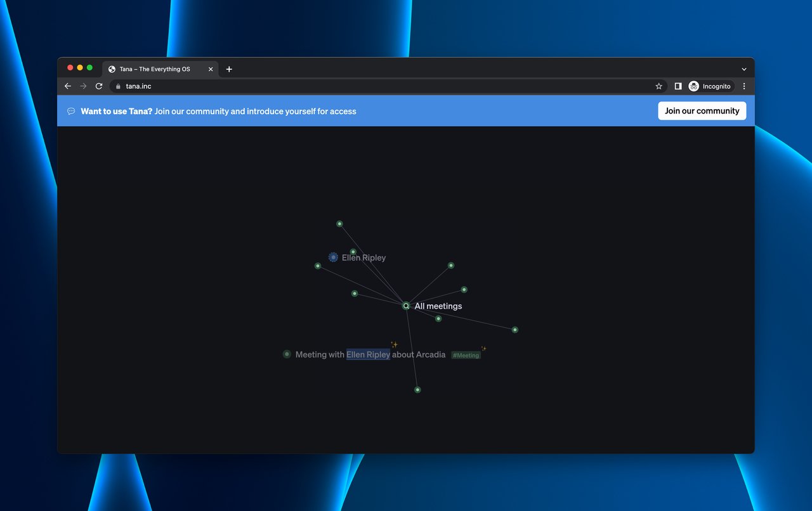Click the Incognito profile icon
Screen dimensions: 812x511
[695, 86]
